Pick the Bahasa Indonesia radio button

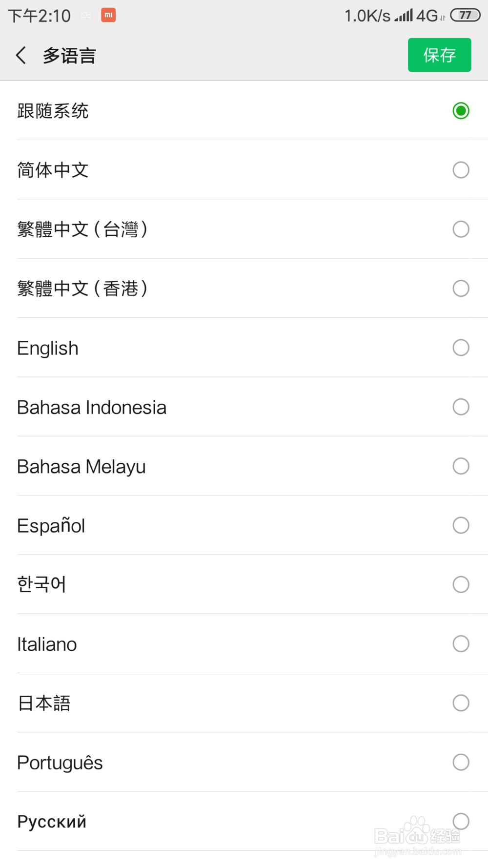point(461,407)
